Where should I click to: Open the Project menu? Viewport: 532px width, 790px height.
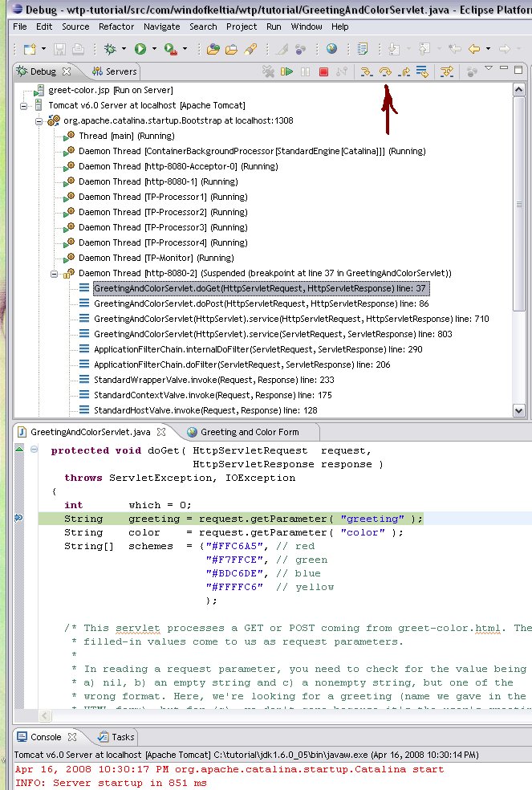click(242, 26)
